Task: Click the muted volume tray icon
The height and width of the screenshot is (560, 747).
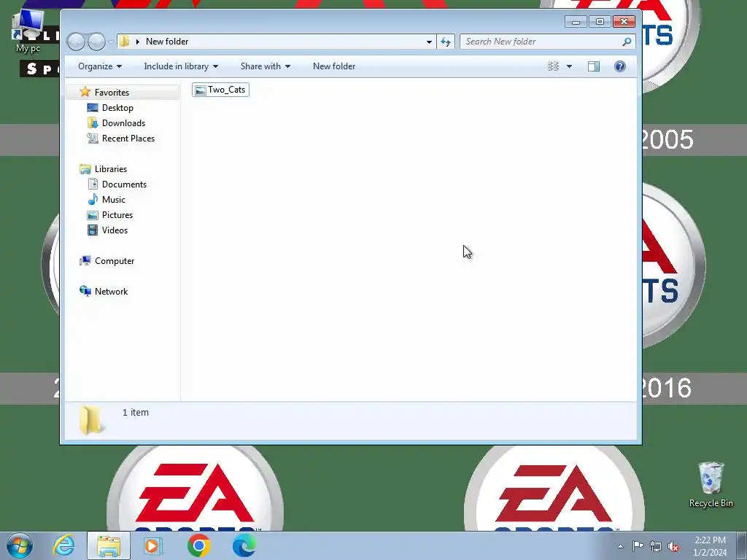Action: (x=673, y=546)
